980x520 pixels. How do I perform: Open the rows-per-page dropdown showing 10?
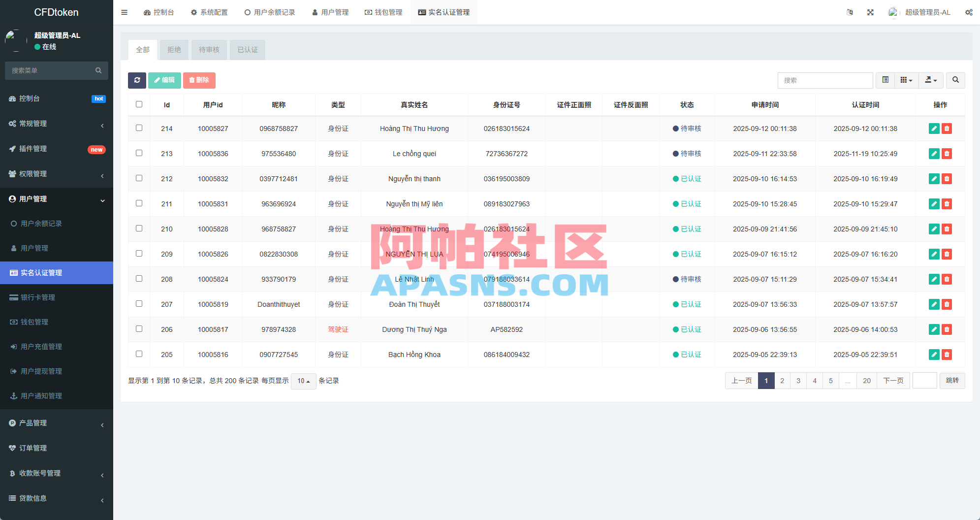pos(303,381)
